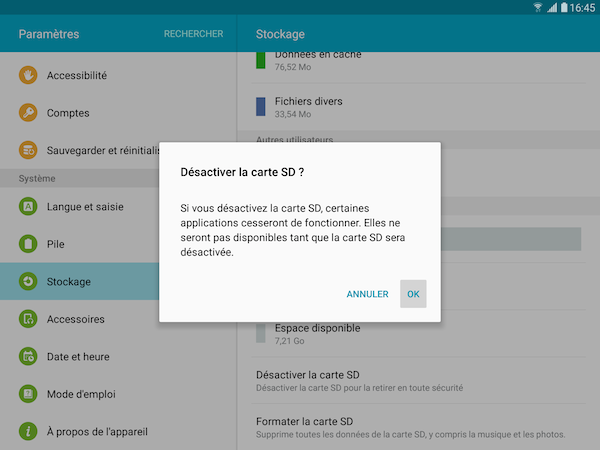Tap the 7,21 Go available space value
This screenshot has width=600, height=450.
pos(289,341)
